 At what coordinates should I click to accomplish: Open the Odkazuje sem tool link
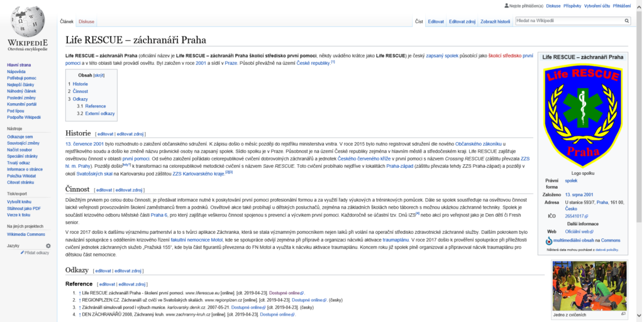(19, 136)
